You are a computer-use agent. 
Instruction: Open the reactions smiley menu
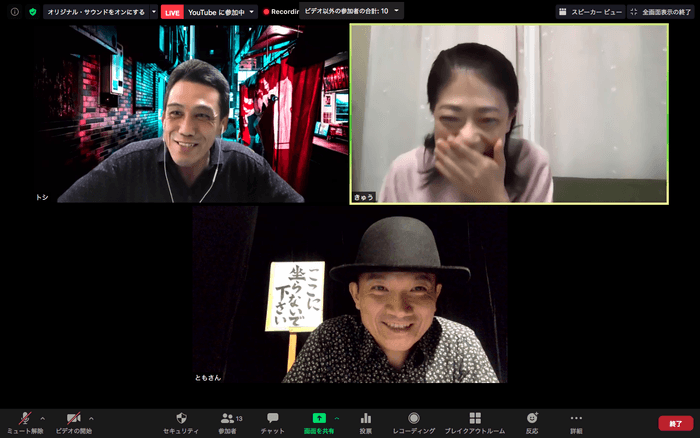532,423
